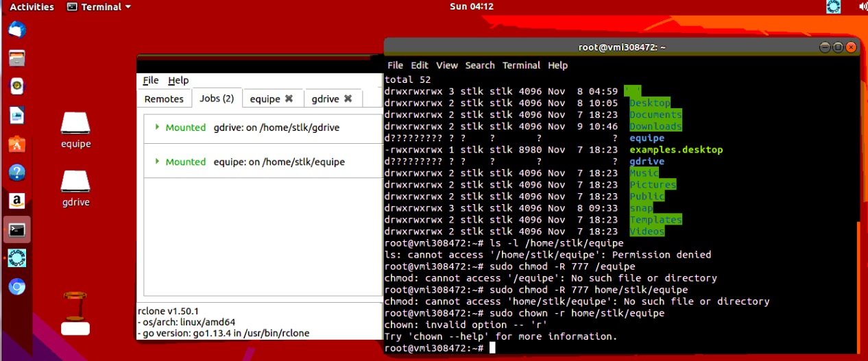Screen dimensions: 868x361
Task: Open Rclone Browser Help menu
Action: pos(178,80)
